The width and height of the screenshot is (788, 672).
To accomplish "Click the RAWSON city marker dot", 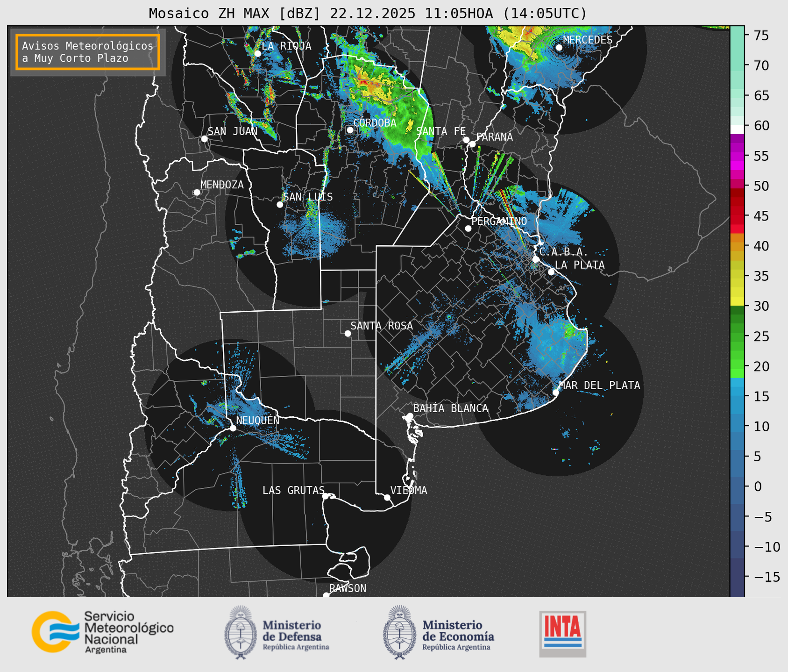I will point(326,595).
